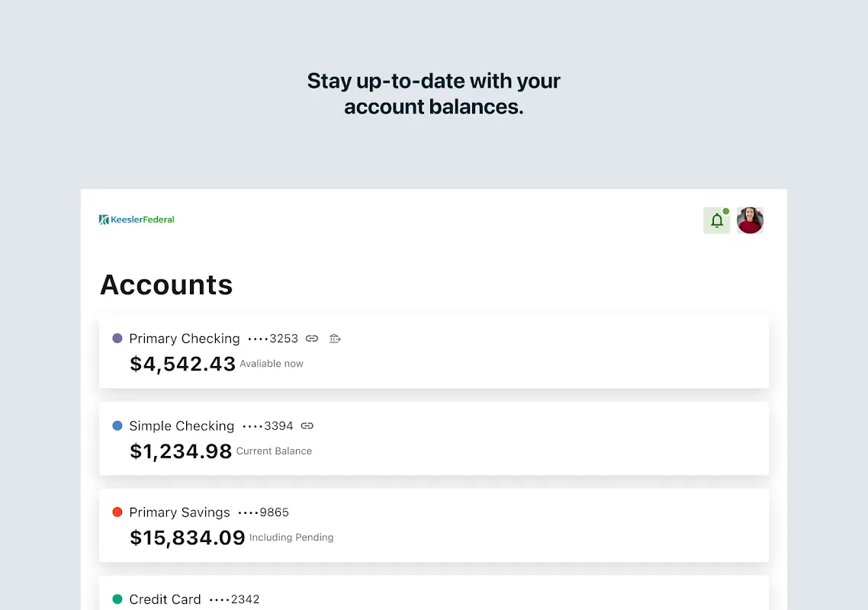Open the Simple Checking account name
Image resolution: width=868 pixels, height=610 pixels.
(x=182, y=426)
